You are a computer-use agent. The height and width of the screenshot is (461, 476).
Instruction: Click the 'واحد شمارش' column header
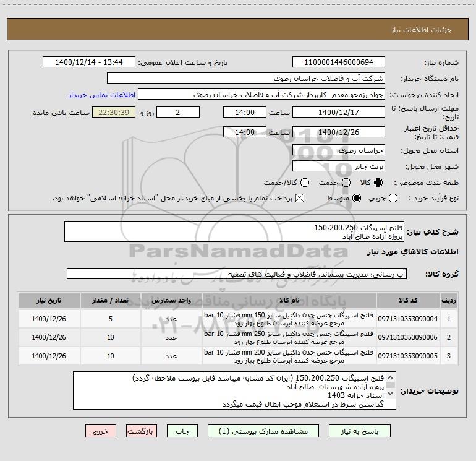(x=171, y=301)
